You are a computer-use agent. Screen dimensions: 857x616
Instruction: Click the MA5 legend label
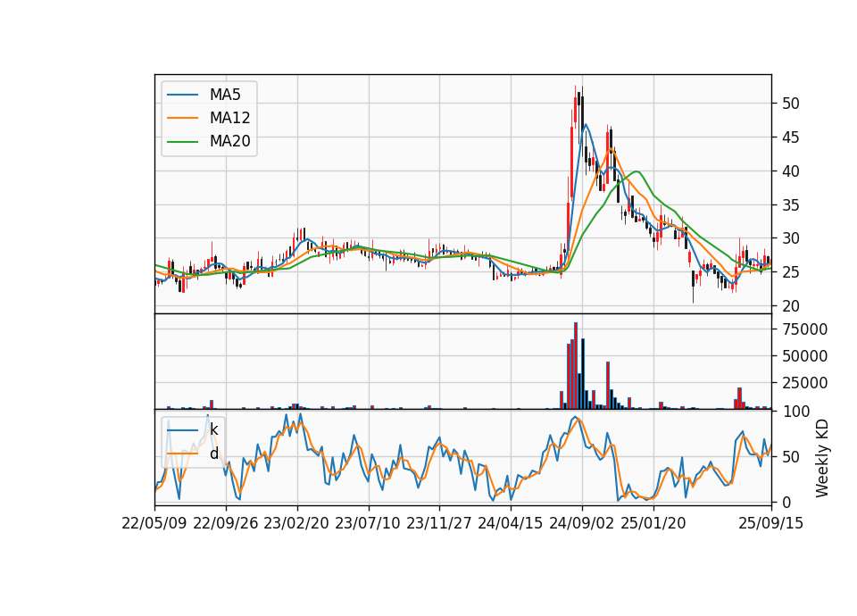click(x=225, y=95)
